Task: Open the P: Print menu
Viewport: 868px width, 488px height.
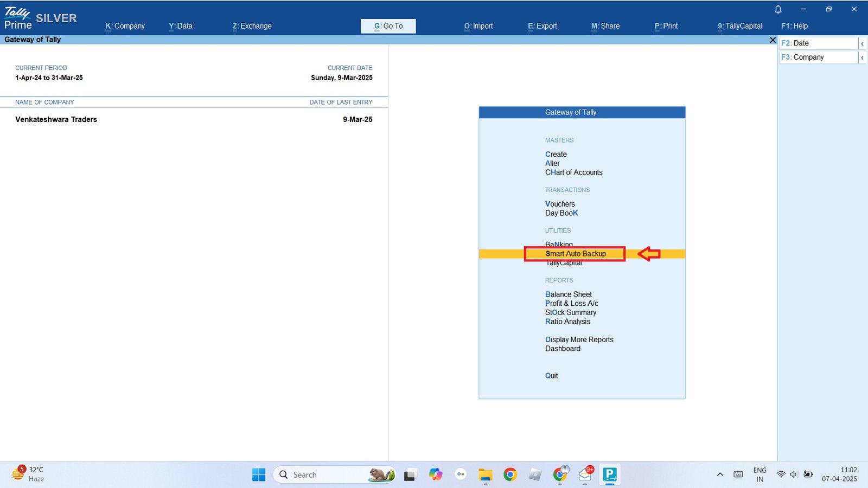Action: pos(666,26)
